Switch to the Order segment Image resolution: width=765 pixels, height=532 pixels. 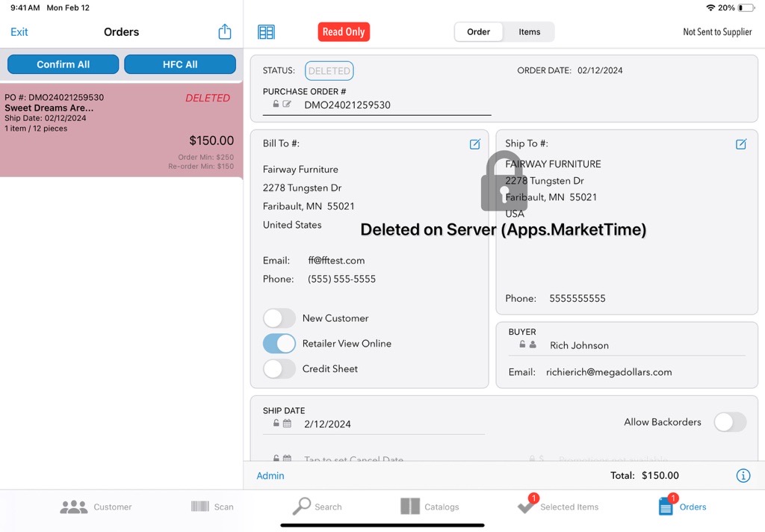click(x=478, y=31)
